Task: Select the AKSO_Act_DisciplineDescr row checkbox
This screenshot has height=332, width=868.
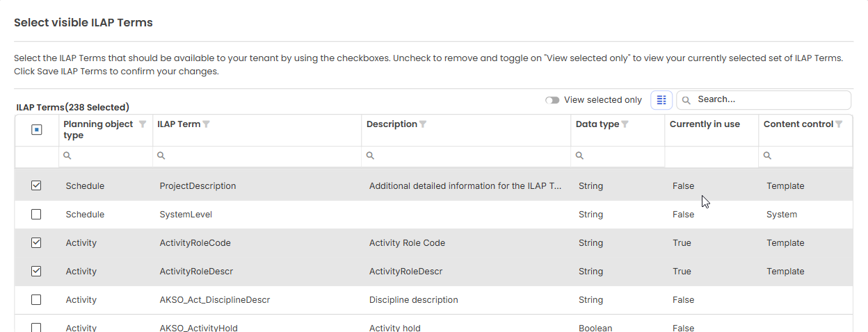Action: (x=36, y=300)
